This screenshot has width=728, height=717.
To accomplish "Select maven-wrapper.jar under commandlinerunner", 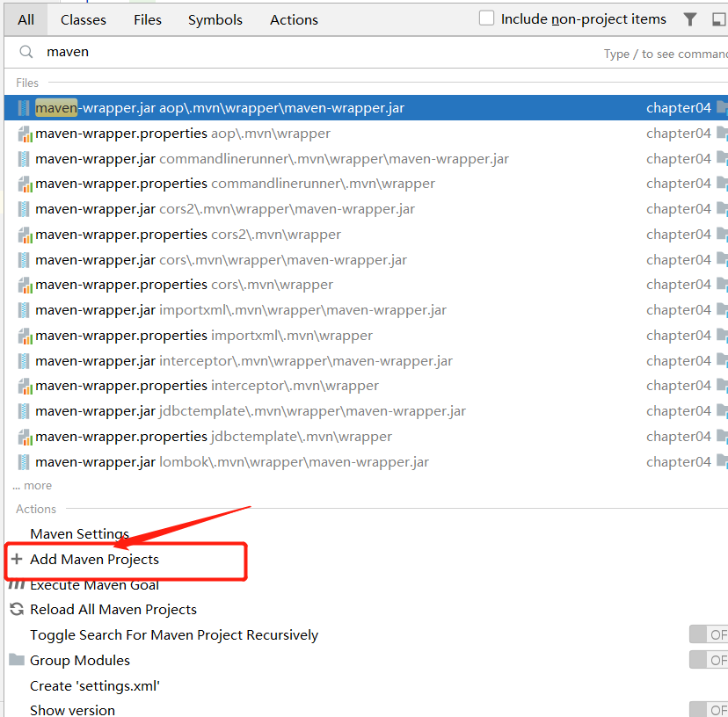I will (x=366, y=159).
